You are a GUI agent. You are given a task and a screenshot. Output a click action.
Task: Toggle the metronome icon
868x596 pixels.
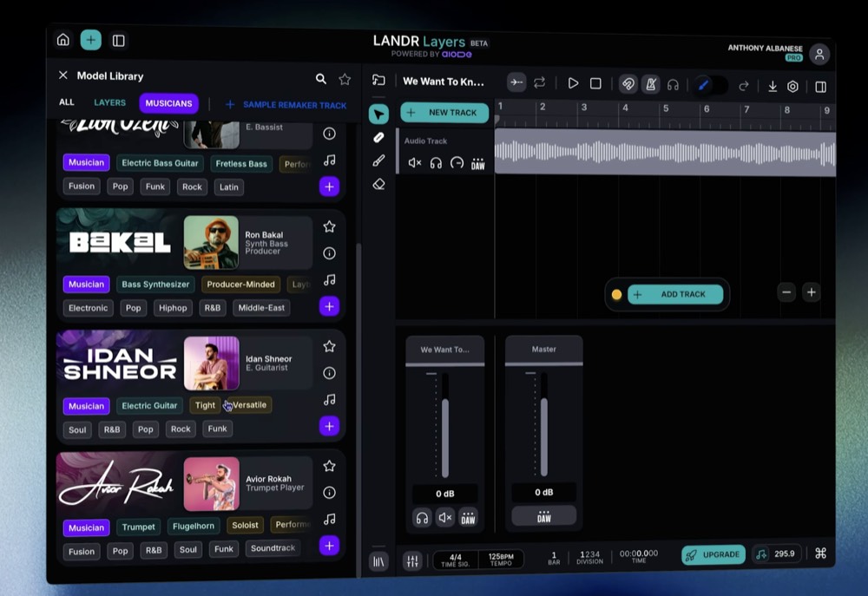tap(651, 84)
